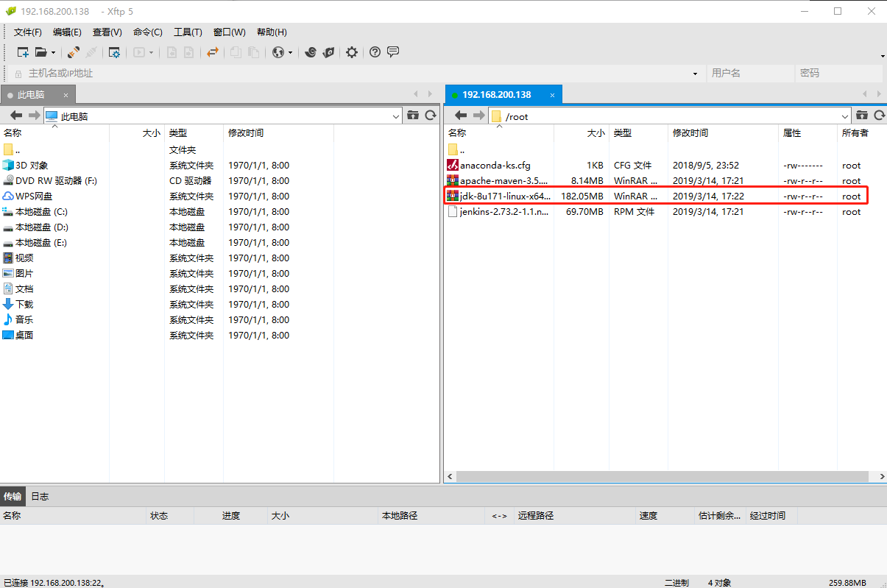Click the host name or IP address field
887x588 pixels.
pyautogui.click(x=356, y=73)
